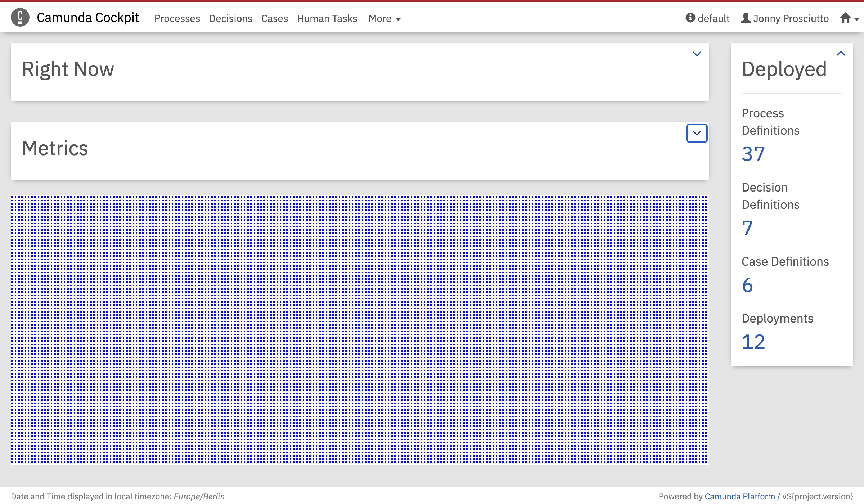Open the 6 case definitions link
Image resolution: width=864 pixels, height=504 pixels.
pos(747,285)
